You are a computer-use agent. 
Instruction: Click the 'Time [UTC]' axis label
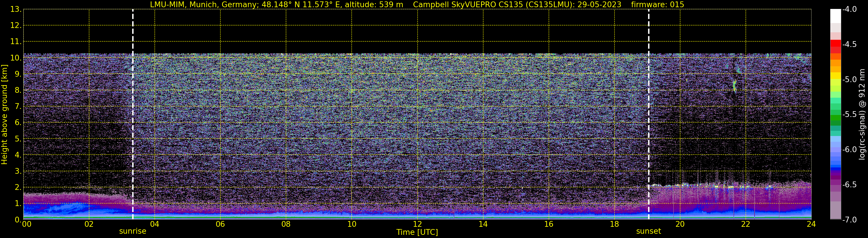pyautogui.click(x=417, y=232)
